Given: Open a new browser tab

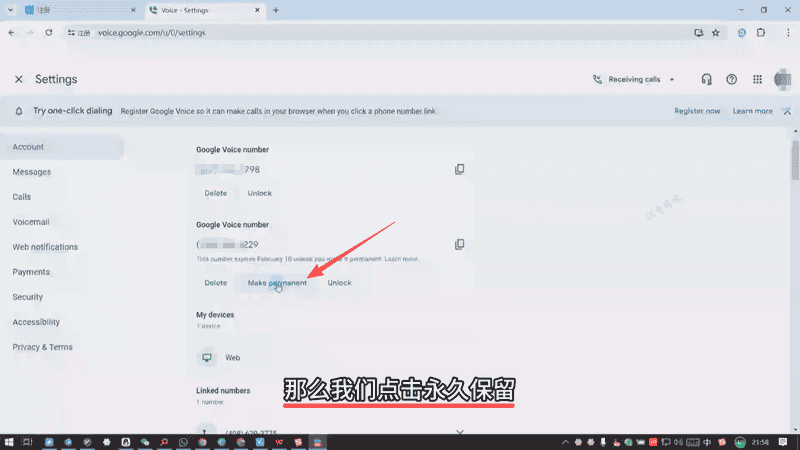Looking at the screenshot, I should tap(276, 10).
